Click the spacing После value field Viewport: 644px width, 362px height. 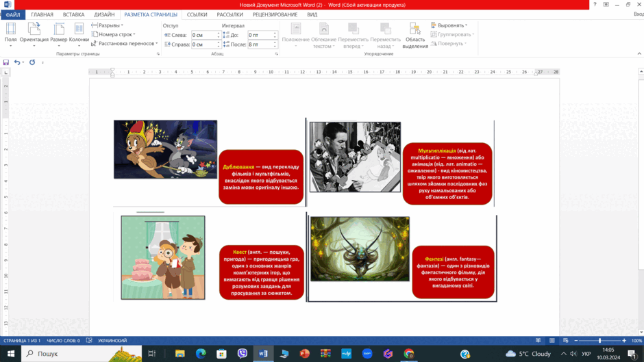point(260,44)
